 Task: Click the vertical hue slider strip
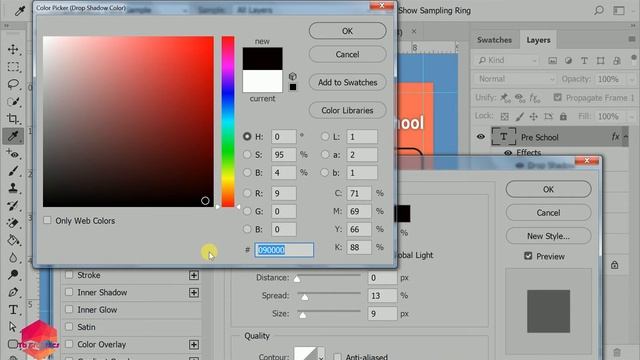[228, 122]
